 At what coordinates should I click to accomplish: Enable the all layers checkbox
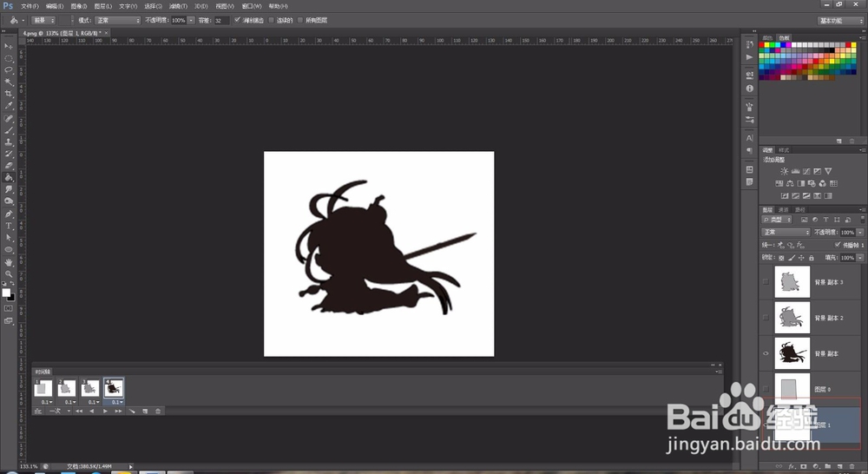coord(300,20)
